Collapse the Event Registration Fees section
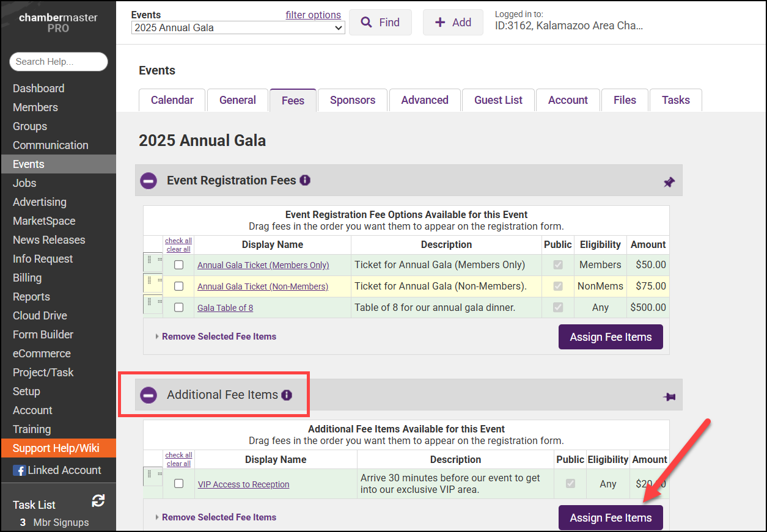 click(149, 181)
